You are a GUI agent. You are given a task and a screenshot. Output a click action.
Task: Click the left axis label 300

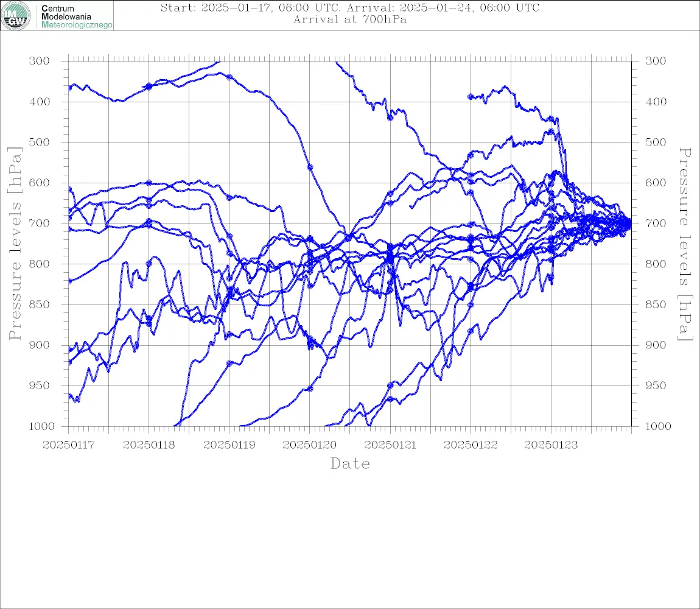[40, 61]
